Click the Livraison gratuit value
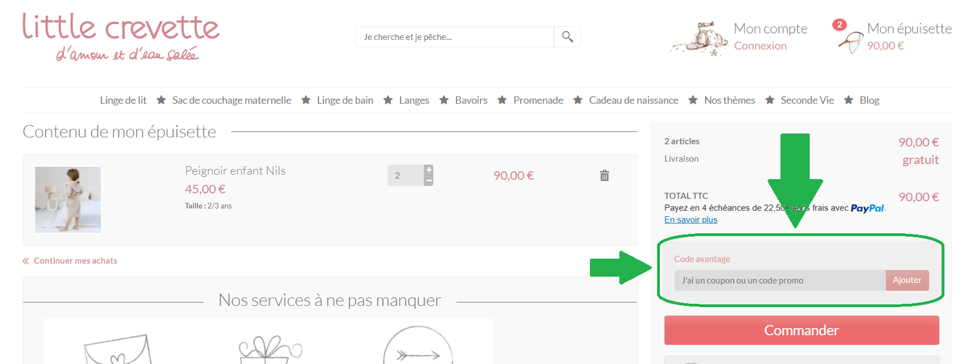This screenshot has width=980, height=364. point(921,159)
